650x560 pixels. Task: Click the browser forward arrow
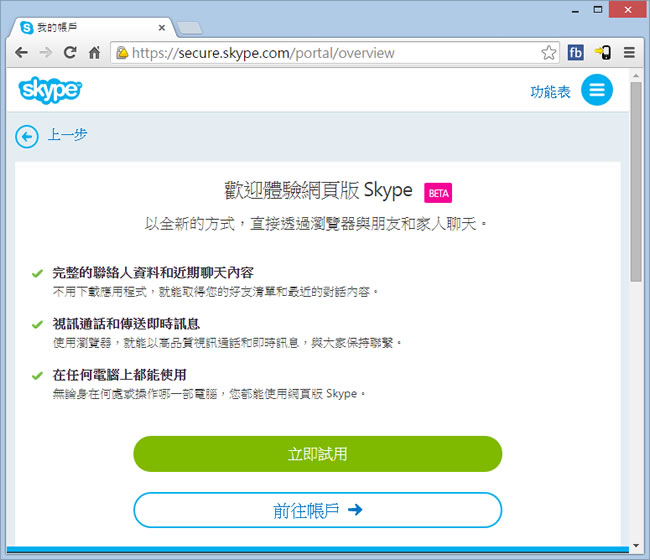(46, 53)
